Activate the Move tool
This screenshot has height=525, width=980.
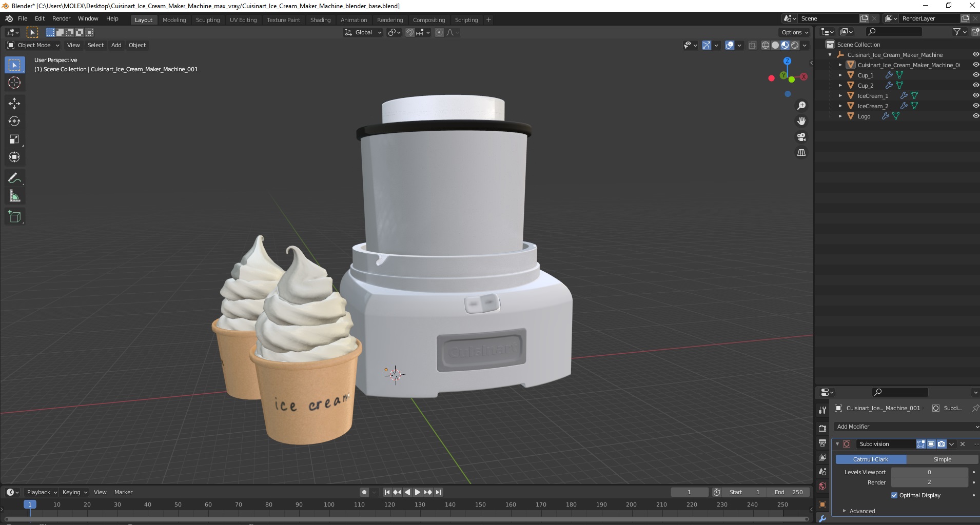tap(14, 104)
